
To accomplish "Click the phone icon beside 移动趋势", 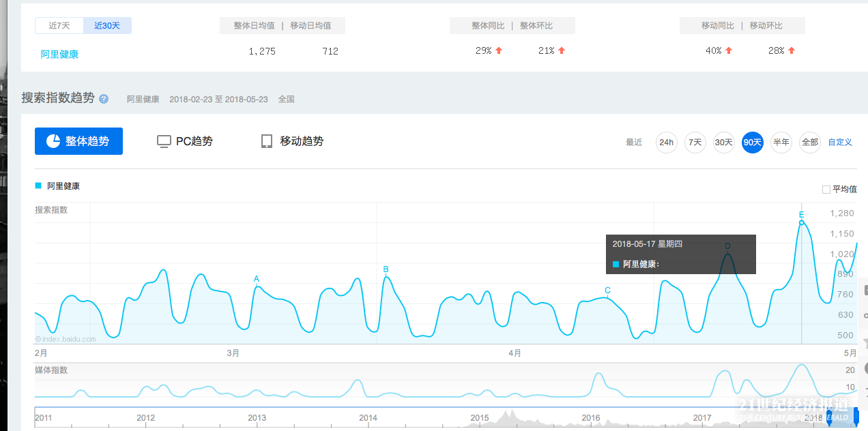I will 267,141.
